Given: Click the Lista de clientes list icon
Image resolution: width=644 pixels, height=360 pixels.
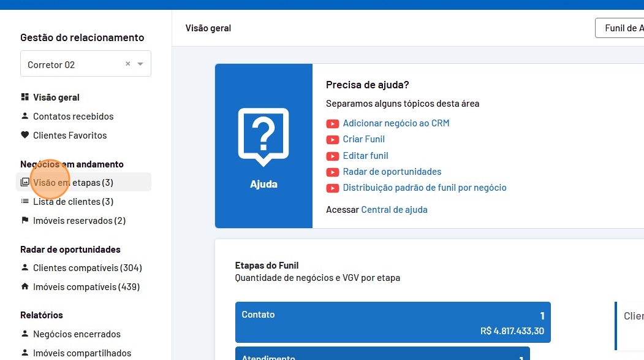Looking at the screenshot, I should [25, 201].
